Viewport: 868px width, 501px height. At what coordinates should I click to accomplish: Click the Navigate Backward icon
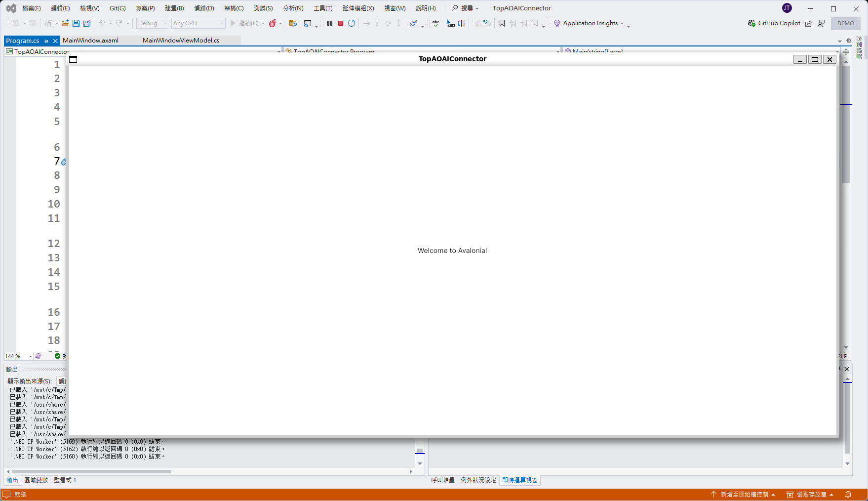(16, 23)
